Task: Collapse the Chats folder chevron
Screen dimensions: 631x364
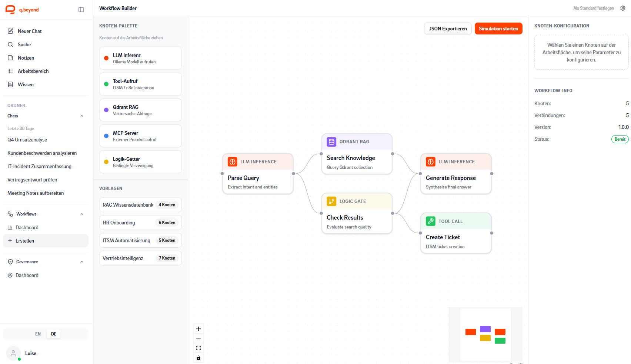Action: point(82,116)
